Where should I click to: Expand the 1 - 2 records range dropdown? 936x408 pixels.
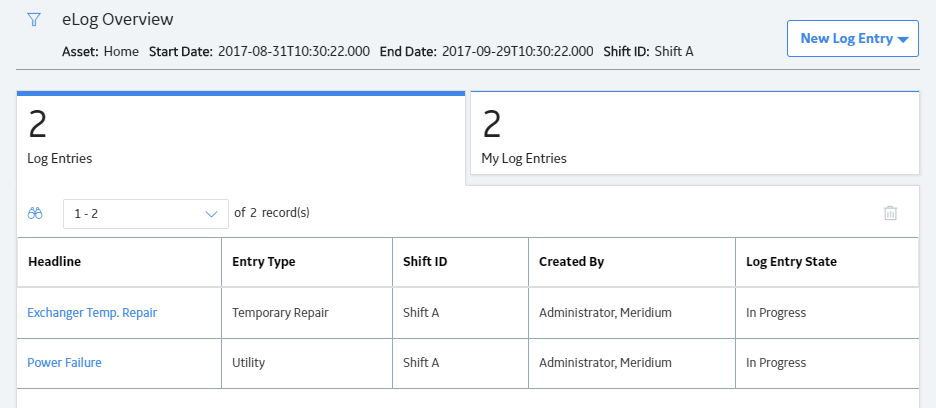pyautogui.click(x=146, y=214)
